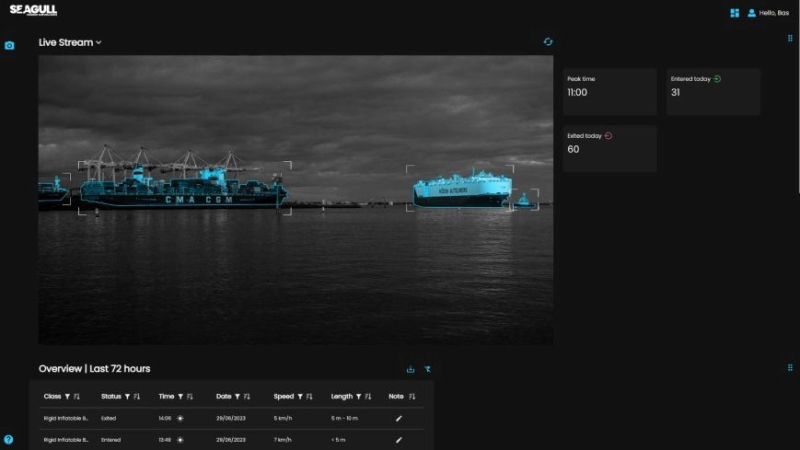Click the daytime sun icon at 13:49
The width and height of the screenshot is (800, 450).
pyautogui.click(x=180, y=440)
